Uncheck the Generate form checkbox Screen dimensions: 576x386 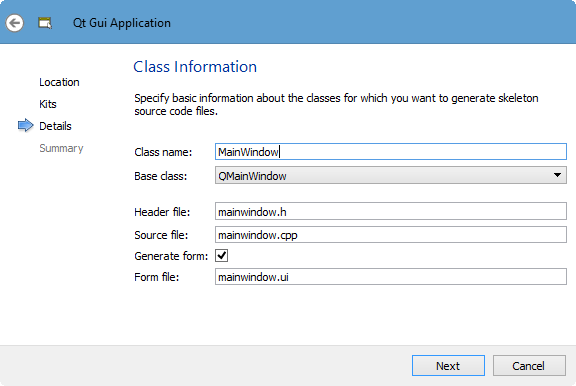pyautogui.click(x=222, y=256)
